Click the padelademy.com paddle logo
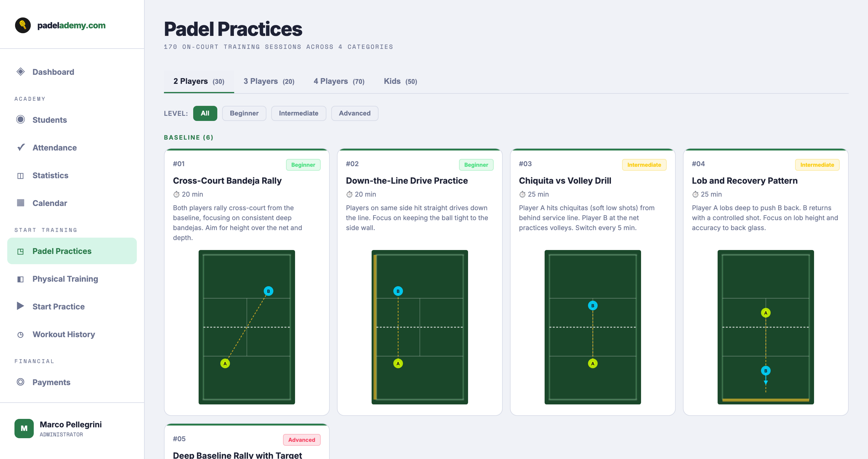 pyautogui.click(x=23, y=25)
